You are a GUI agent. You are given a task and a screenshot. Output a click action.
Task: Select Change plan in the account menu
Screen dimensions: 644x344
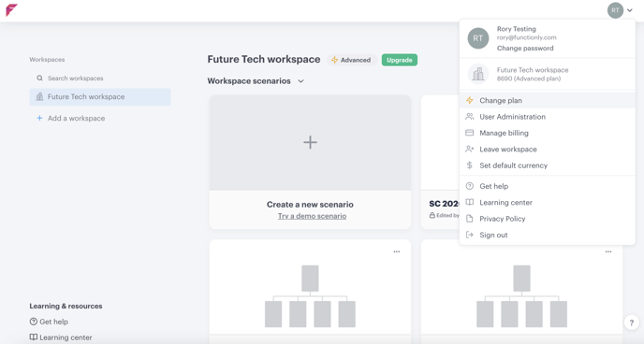[x=547, y=100]
